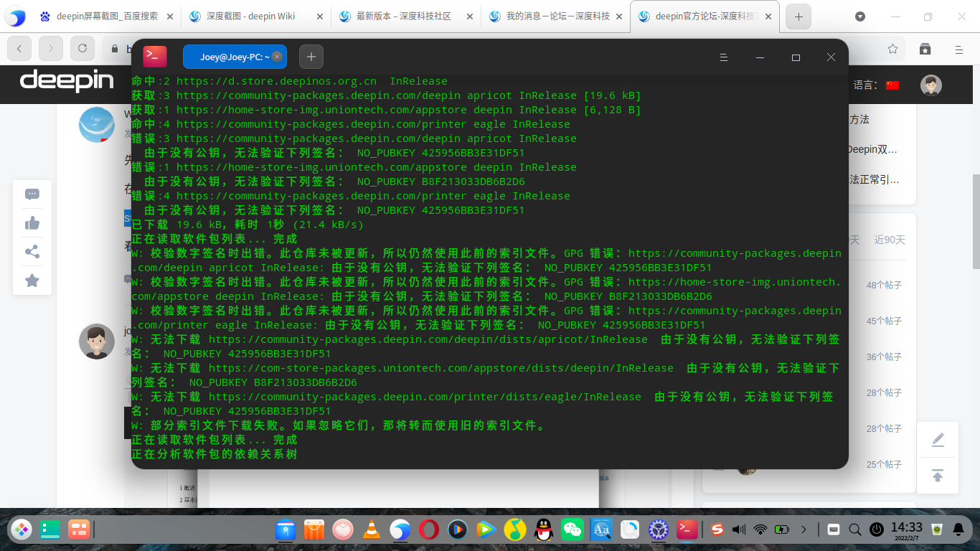The width and height of the screenshot is (980, 551).
Task: Click the star favorite icon
Action: click(x=32, y=280)
